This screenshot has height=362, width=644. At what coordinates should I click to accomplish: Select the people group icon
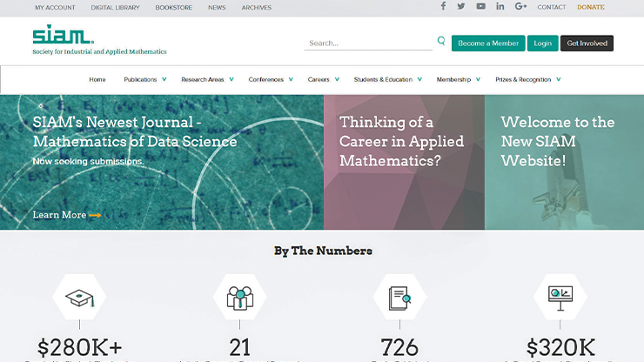(239, 298)
